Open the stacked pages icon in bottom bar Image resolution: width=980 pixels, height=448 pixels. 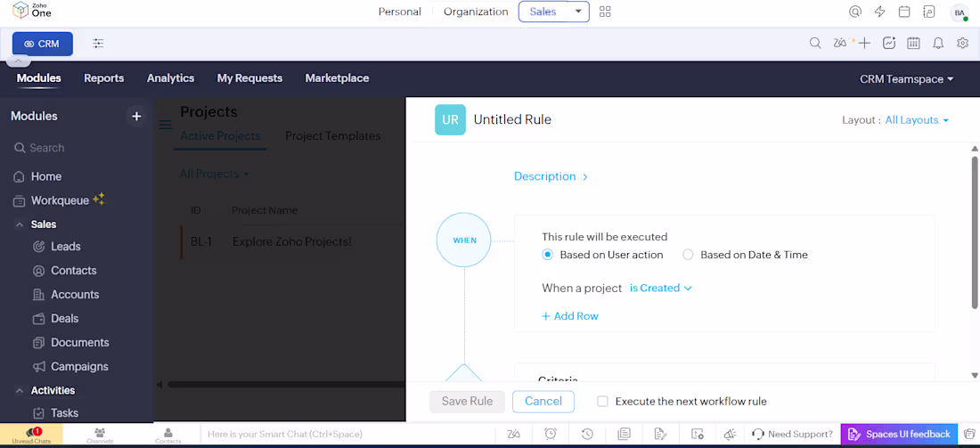tap(623, 434)
